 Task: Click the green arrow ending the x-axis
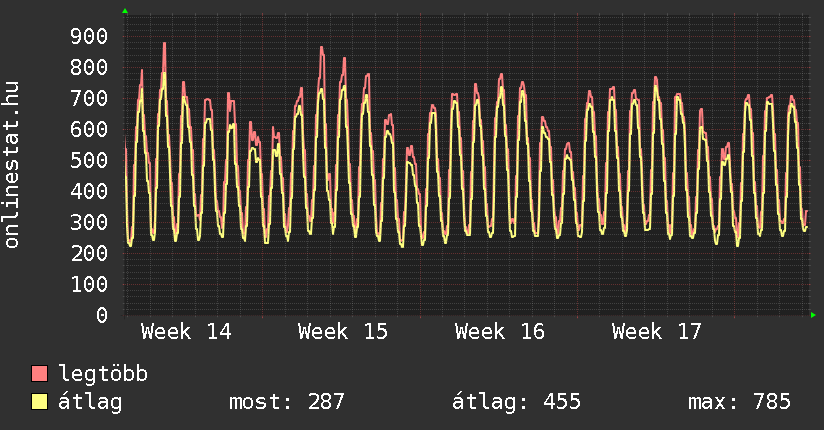pyautogui.click(x=813, y=315)
